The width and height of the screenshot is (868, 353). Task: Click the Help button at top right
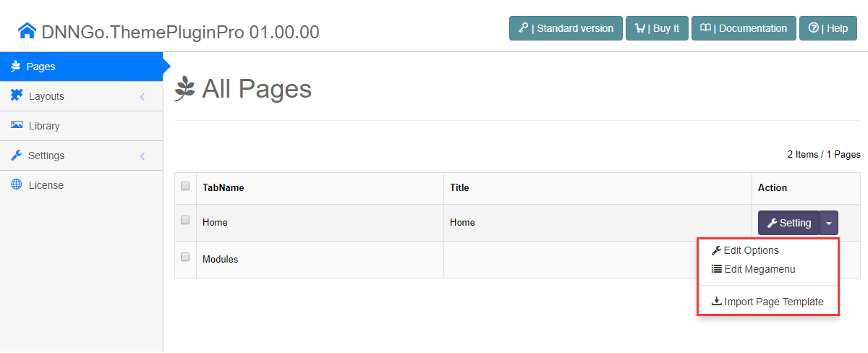click(828, 28)
